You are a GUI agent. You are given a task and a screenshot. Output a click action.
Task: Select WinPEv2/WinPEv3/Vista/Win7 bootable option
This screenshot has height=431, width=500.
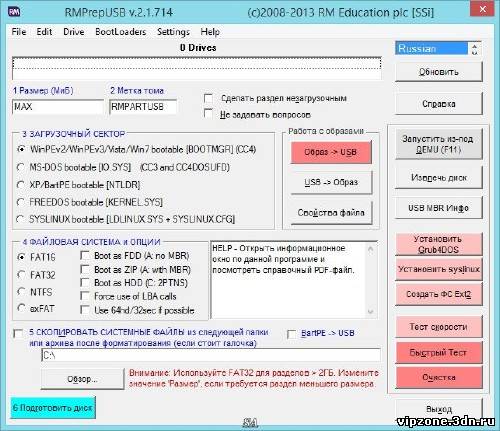click(21, 149)
